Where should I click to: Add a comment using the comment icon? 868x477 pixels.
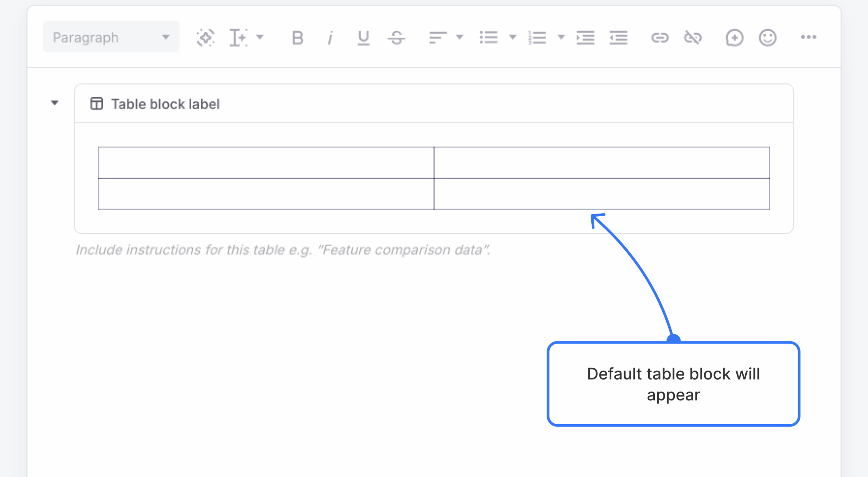[734, 38]
